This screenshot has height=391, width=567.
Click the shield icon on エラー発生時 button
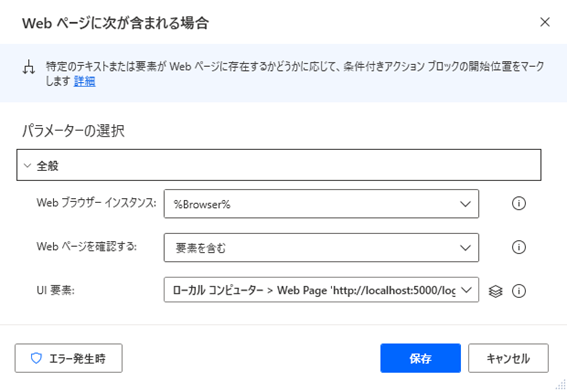[x=36, y=358]
